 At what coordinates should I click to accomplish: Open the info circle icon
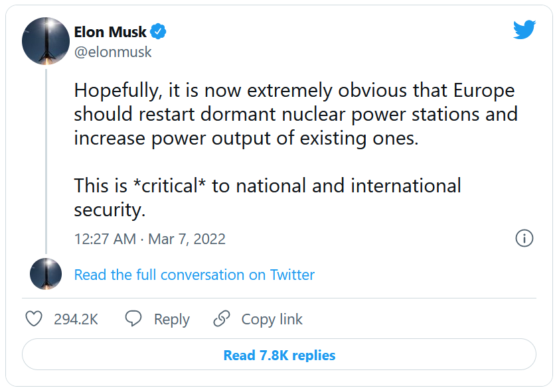pyautogui.click(x=524, y=239)
